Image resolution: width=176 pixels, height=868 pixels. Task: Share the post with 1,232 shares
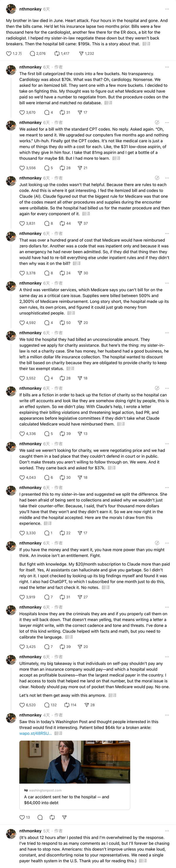pos(81,53)
